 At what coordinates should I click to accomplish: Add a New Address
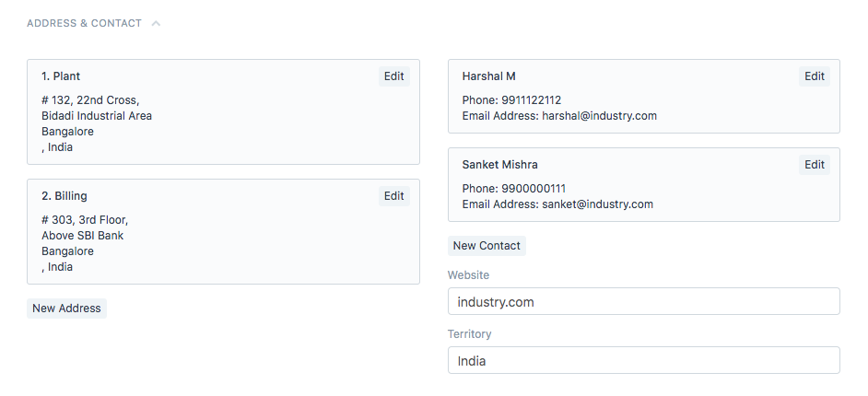click(x=66, y=309)
